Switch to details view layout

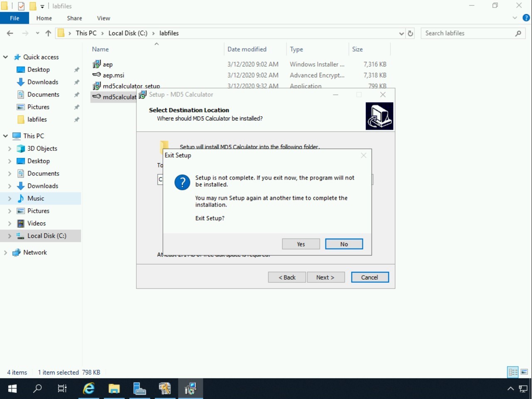[x=513, y=372]
